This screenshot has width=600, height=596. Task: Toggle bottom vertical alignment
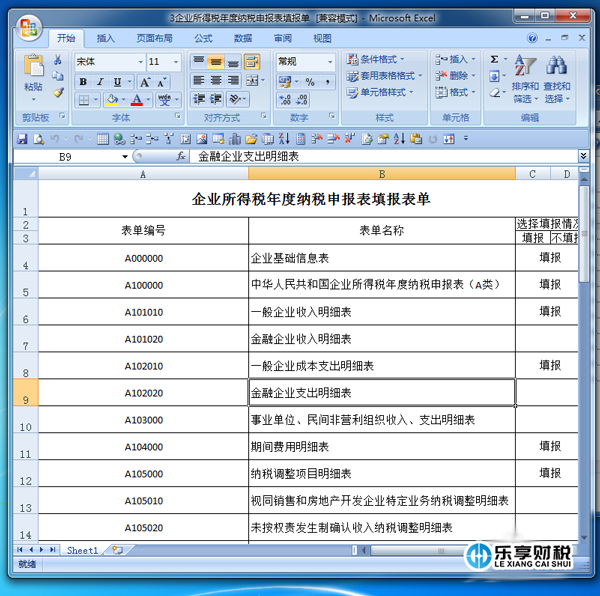pyautogui.click(x=233, y=61)
